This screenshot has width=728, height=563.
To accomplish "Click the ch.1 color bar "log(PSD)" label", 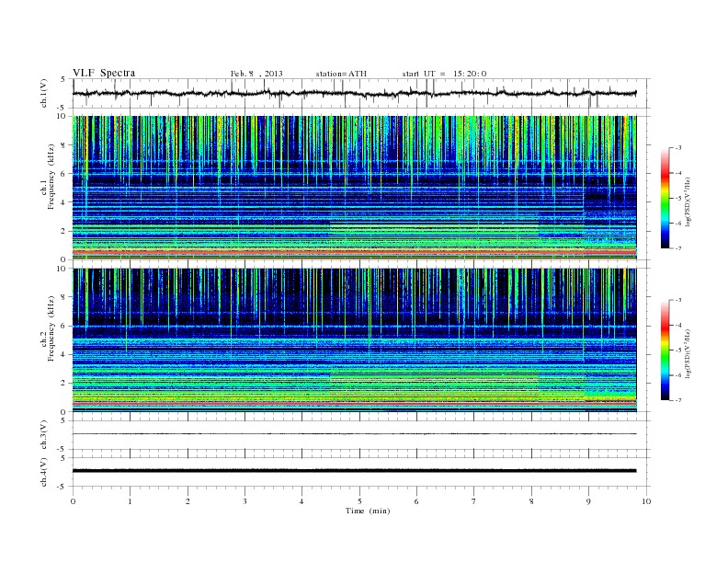I will click(688, 202).
